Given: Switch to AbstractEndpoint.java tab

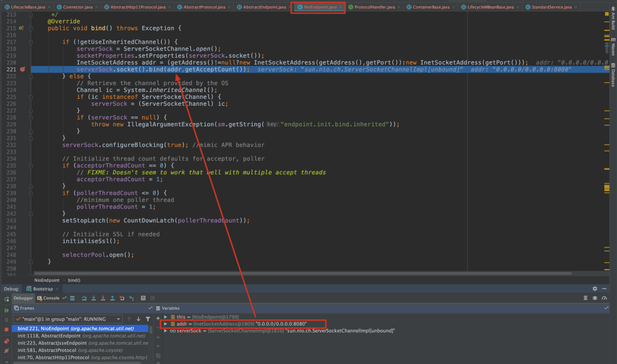Looking at the screenshot, I should click(264, 7).
